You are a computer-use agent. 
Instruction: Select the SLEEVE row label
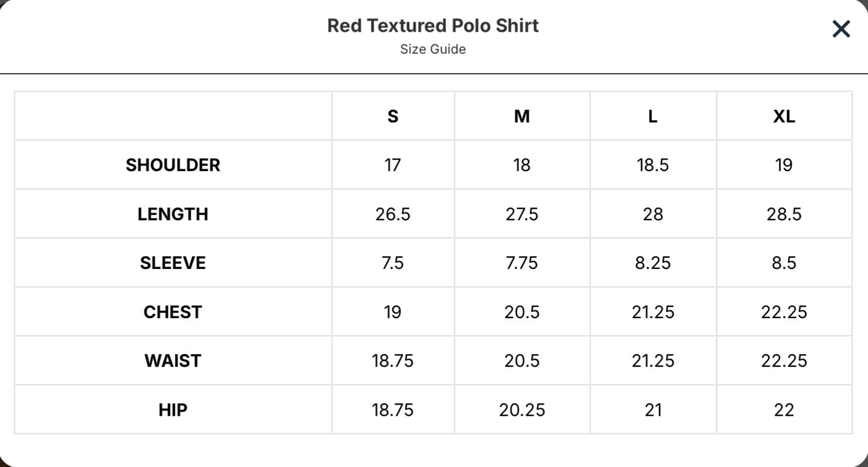[173, 263]
